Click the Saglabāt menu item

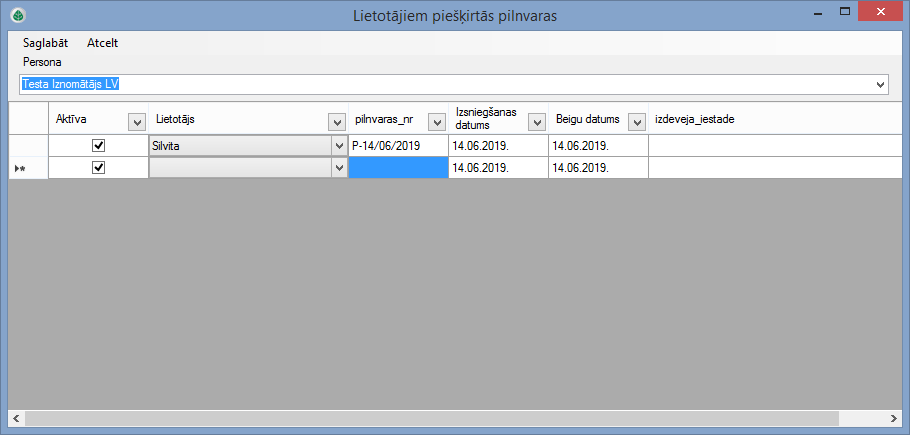(x=45, y=43)
